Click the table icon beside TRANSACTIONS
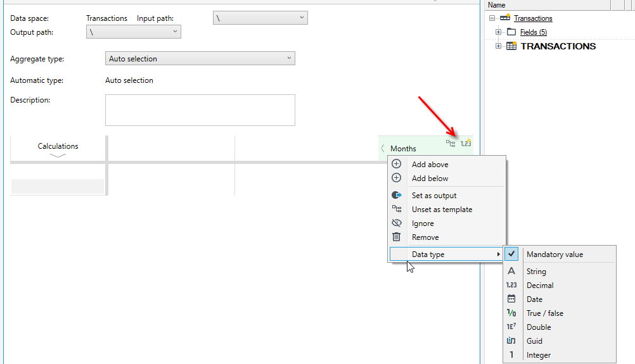 (511, 46)
